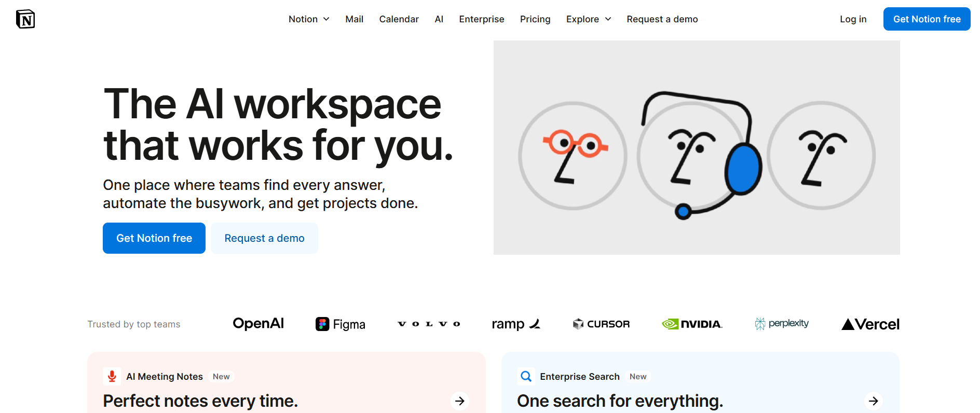The width and height of the screenshot is (980, 413).
Task: Click 'One search for everything.' heading
Action: point(620,401)
